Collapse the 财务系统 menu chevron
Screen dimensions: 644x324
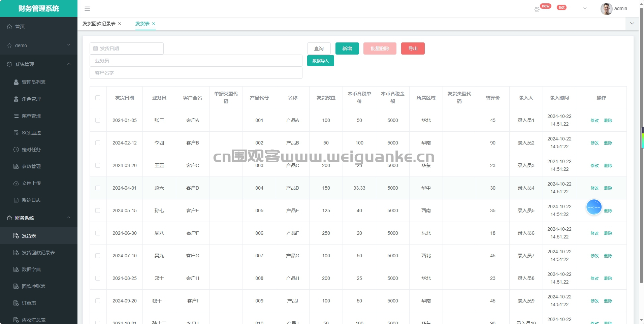(69, 218)
